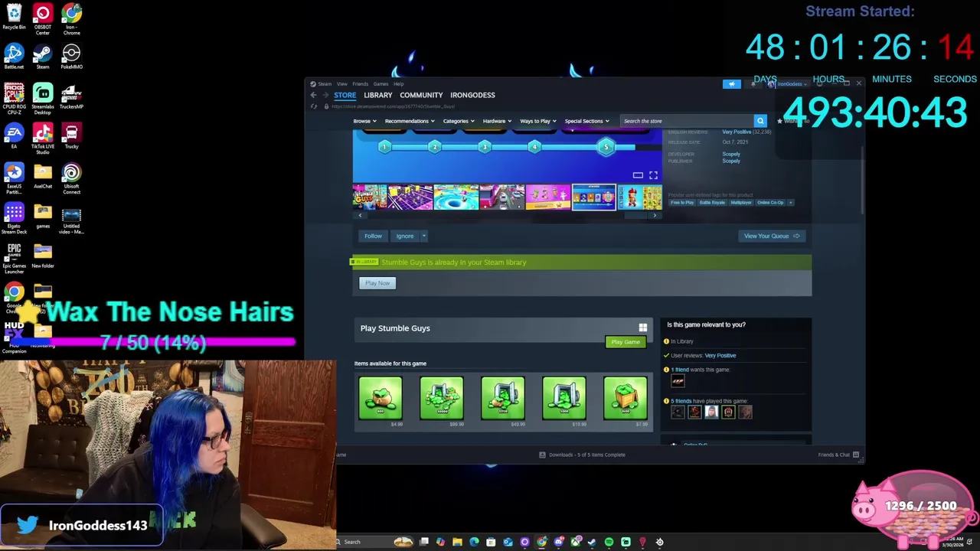Expand the Special Sections dropdown

pyautogui.click(x=586, y=121)
